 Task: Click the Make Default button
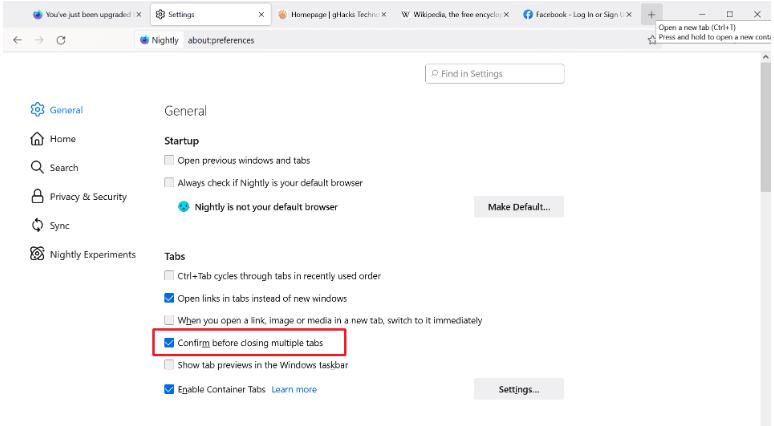518,207
